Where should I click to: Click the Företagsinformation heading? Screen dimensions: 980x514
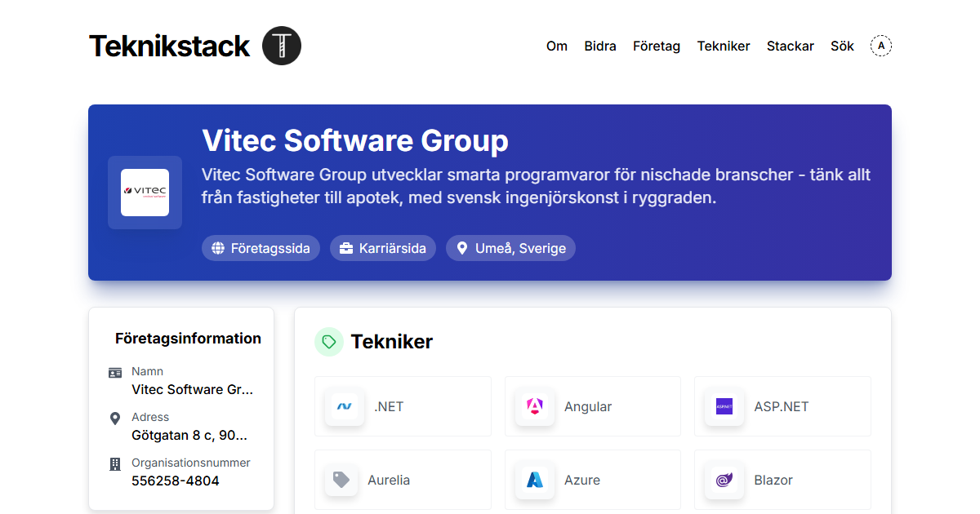pos(188,339)
